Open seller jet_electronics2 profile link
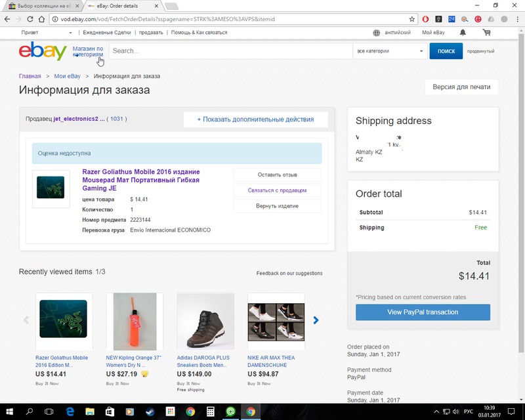Screen dimensions: 525x420 (79, 119)
